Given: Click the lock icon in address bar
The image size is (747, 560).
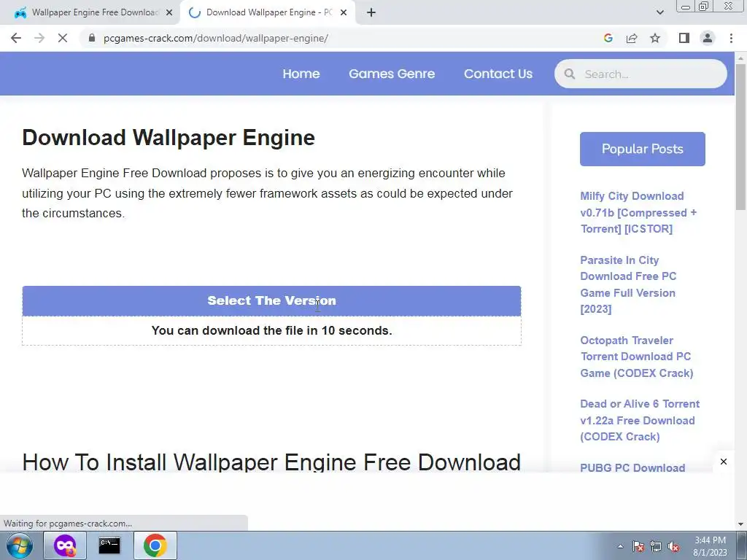Looking at the screenshot, I should click(x=92, y=38).
